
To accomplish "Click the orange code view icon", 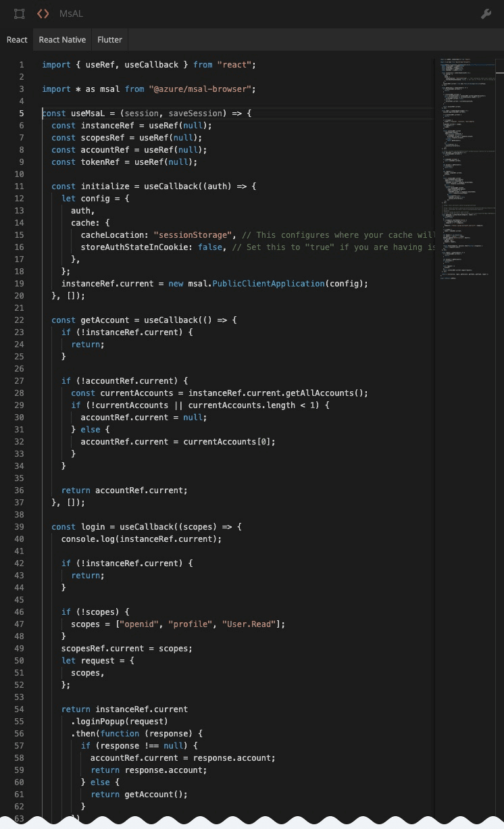I will coord(43,14).
